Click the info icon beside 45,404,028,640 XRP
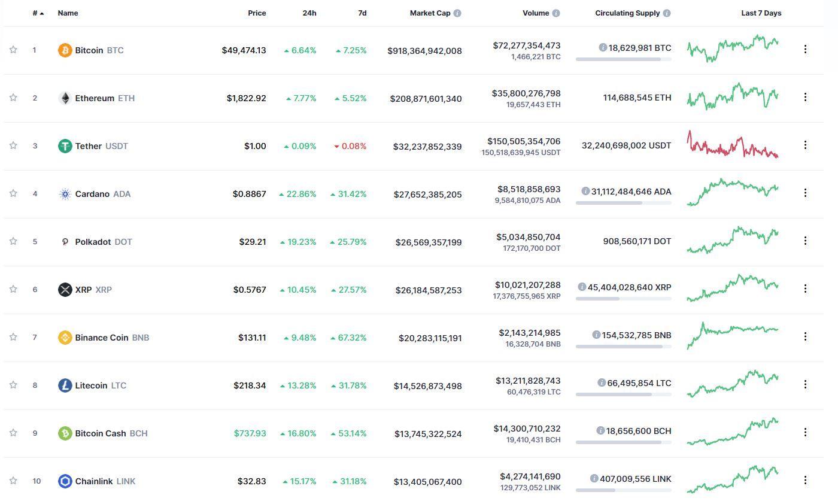The image size is (838, 504). (582, 287)
